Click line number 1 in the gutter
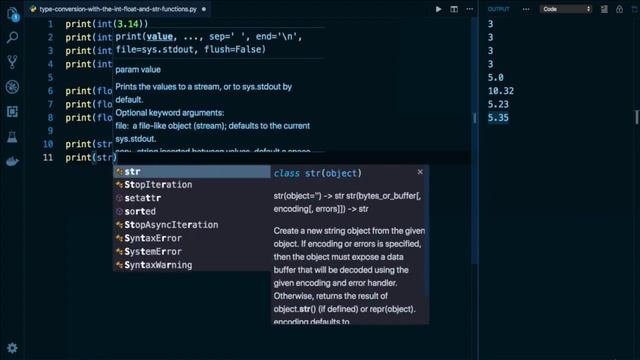 pyautogui.click(x=51, y=24)
